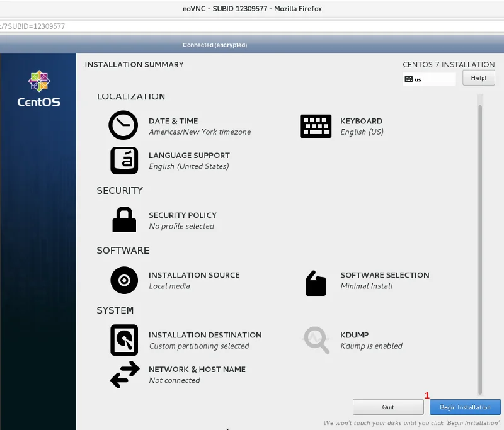504x430 pixels.
Task: Click the Minimal Install label
Action: [366, 286]
